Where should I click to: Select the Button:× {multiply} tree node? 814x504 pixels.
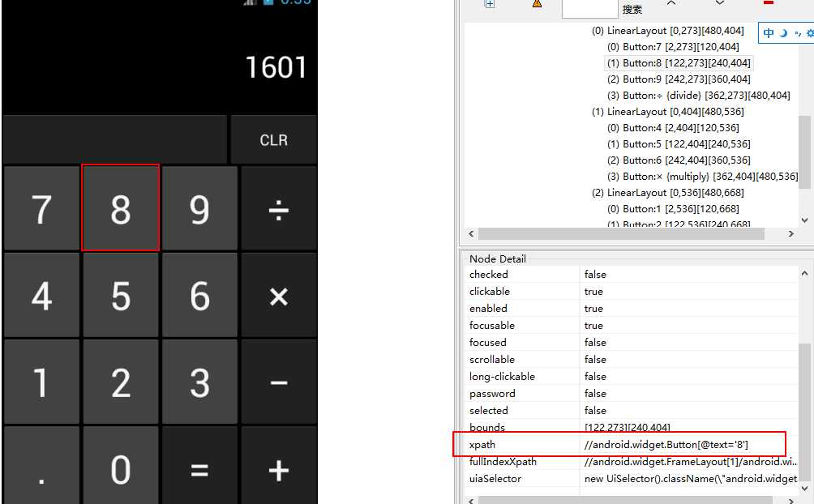tap(702, 177)
